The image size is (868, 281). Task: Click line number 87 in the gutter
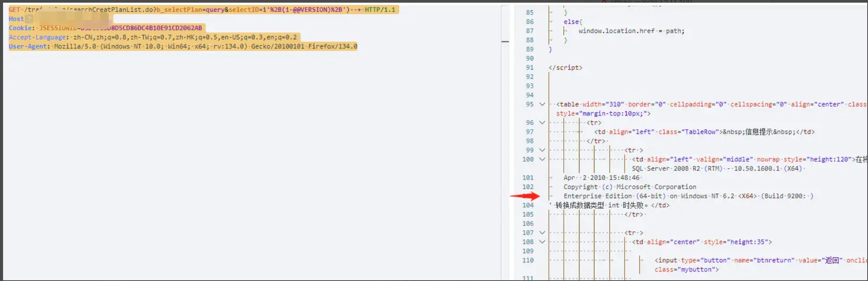click(529, 31)
